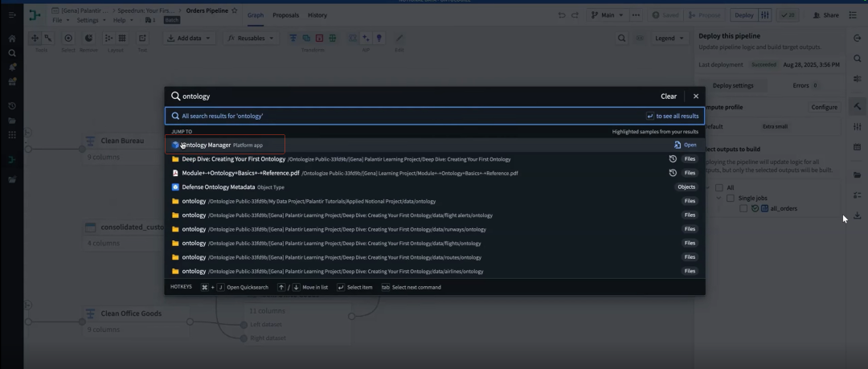The image size is (868, 369).
Task: Select the ontology folder under data/flights
Action: pyautogui.click(x=435, y=244)
